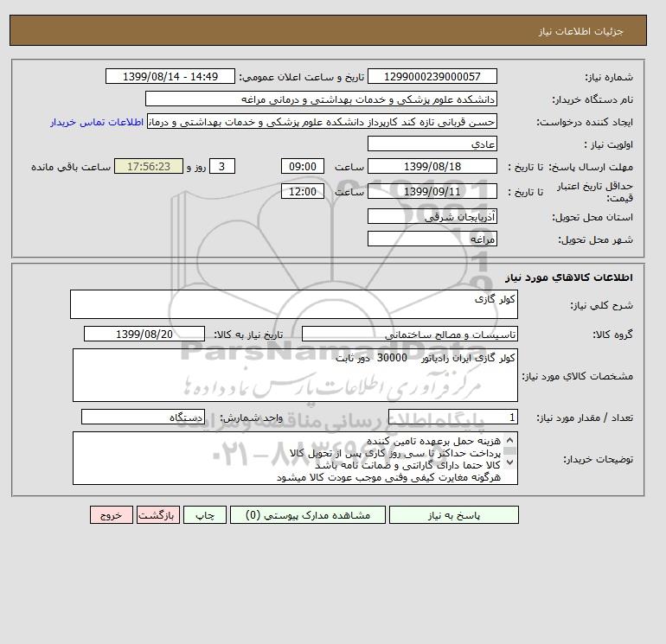Select response deadline time 09:00
Image resolution: width=666 pixels, height=644 pixels.
click(303, 167)
